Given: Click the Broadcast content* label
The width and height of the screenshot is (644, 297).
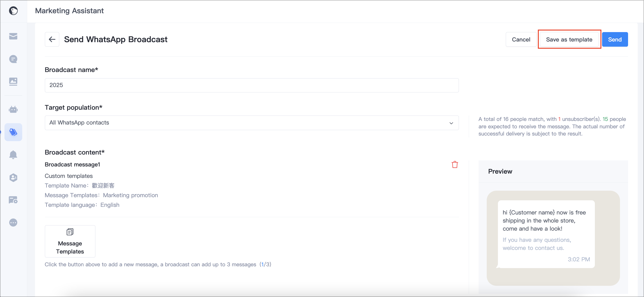Looking at the screenshot, I should 75,153.
